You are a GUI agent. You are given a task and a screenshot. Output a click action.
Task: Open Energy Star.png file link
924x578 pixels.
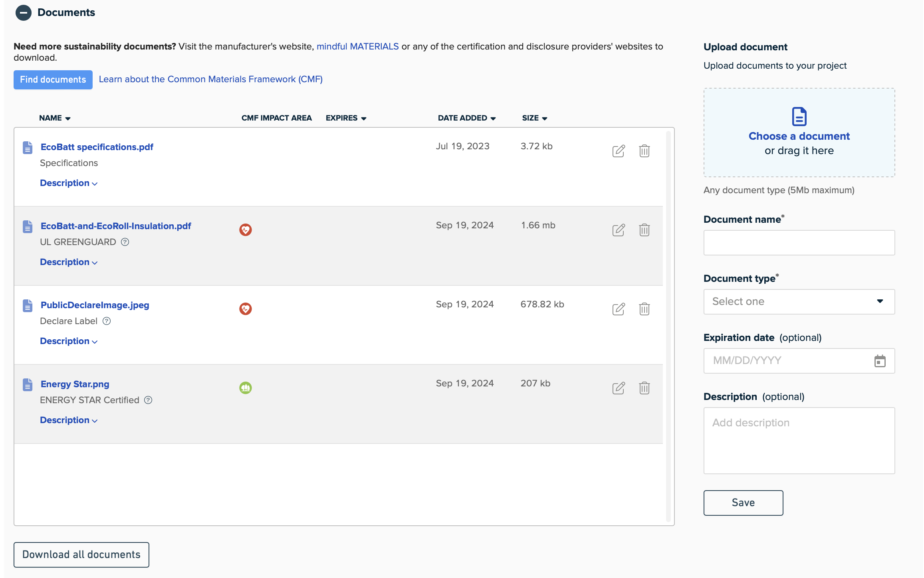[75, 384]
